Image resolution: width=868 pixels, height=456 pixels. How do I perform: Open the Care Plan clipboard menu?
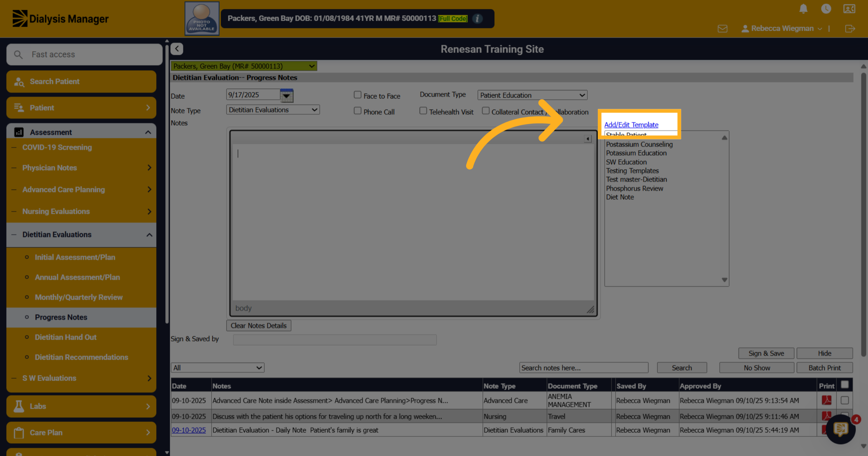(81, 433)
